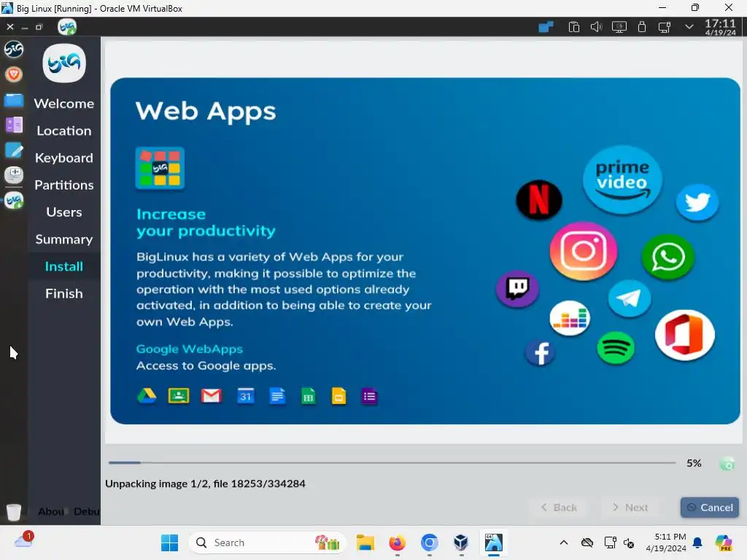This screenshot has width=747, height=560.
Task: Select the Finish step
Action: (64, 293)
